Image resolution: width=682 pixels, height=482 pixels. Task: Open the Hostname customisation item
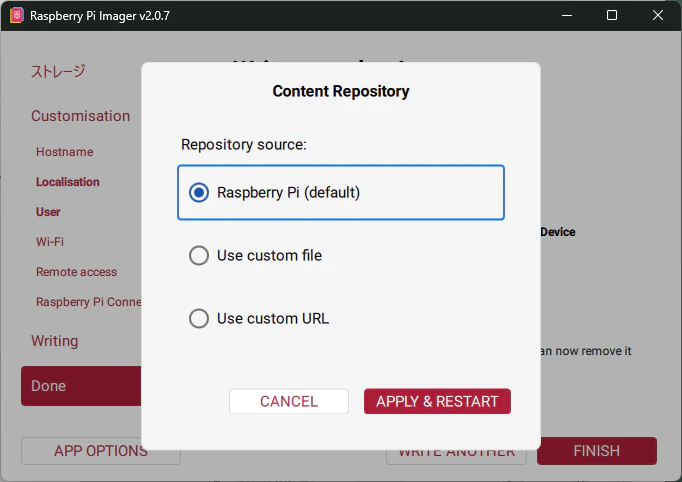click(64, 152)
